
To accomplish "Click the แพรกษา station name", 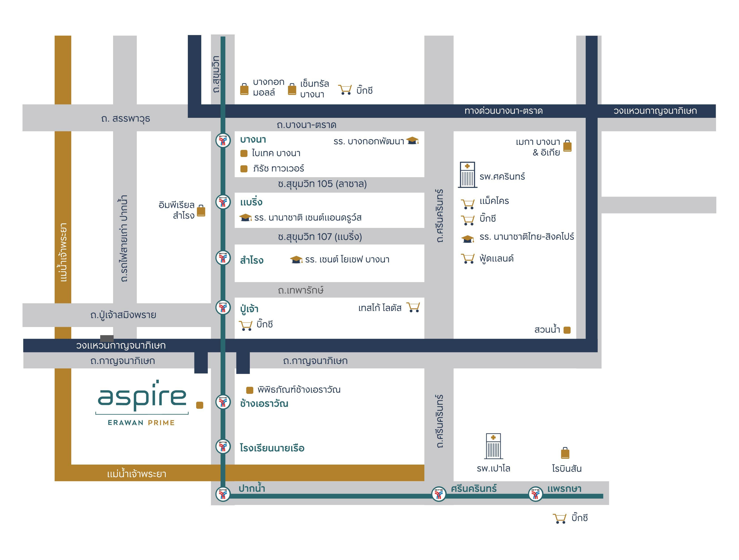I will click(564, 489).
